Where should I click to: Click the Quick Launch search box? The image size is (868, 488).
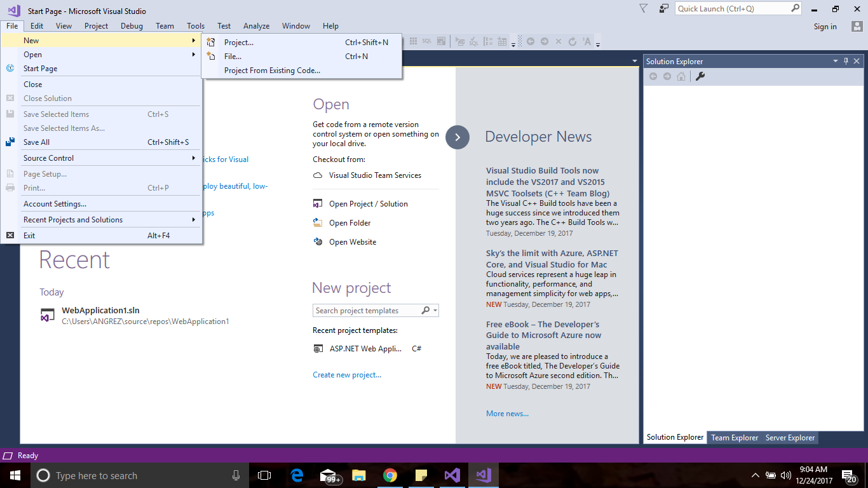tap(738, 9)
